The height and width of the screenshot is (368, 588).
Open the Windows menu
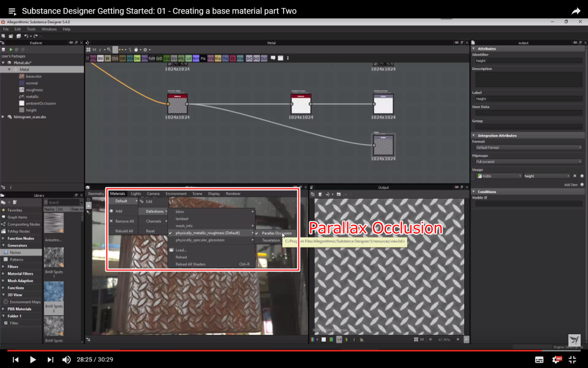[49, 29]
